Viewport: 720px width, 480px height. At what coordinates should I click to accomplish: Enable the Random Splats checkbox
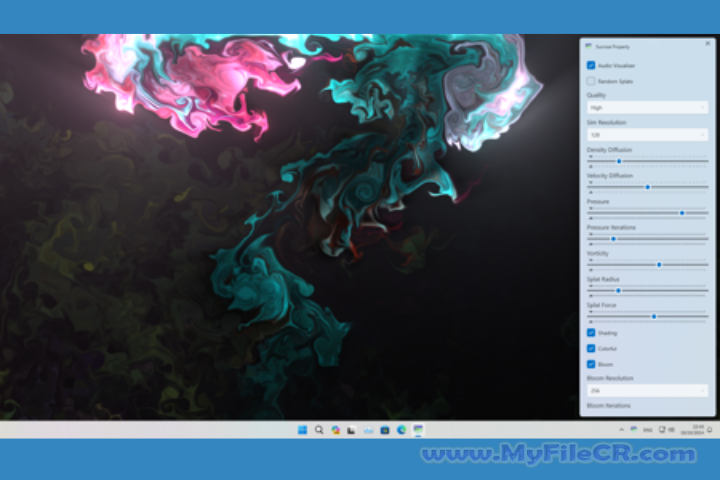[x=591, y=81]
